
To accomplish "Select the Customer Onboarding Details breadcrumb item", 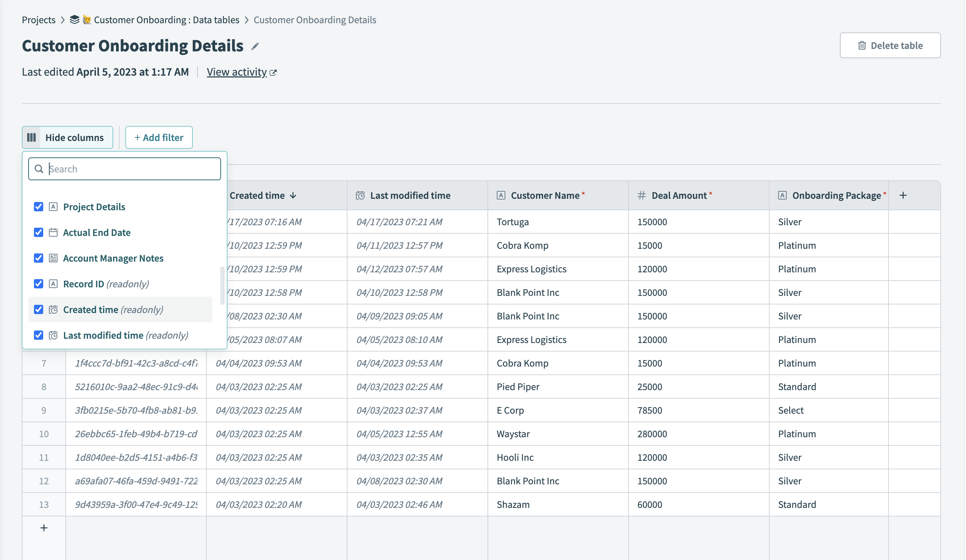I will tap(315, 19).
